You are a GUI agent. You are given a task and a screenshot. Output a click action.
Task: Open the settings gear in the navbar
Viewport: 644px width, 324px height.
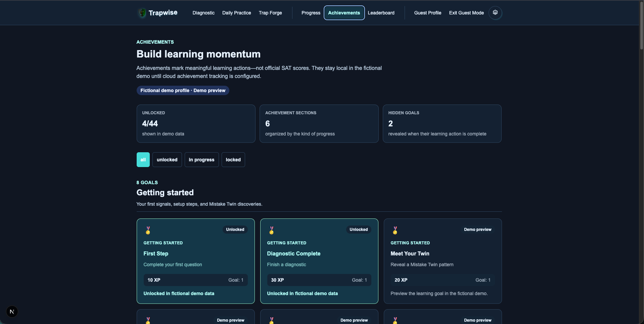click(x=495, y=13)
